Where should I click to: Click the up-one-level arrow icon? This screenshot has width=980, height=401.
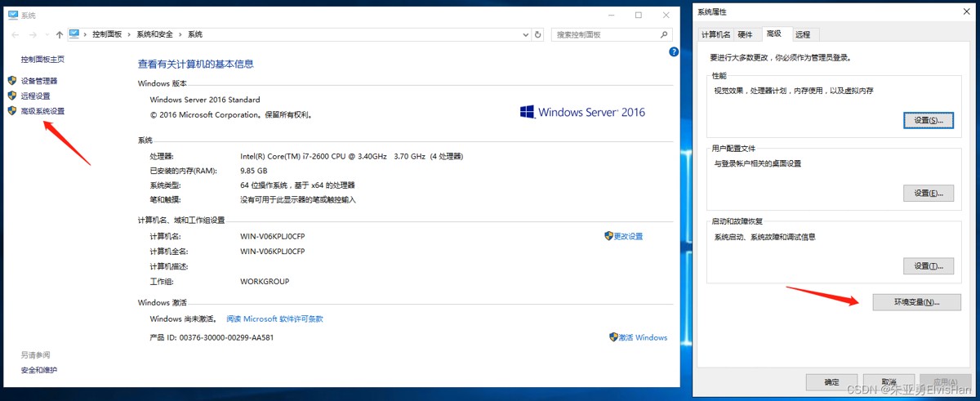tap(60, 34)
